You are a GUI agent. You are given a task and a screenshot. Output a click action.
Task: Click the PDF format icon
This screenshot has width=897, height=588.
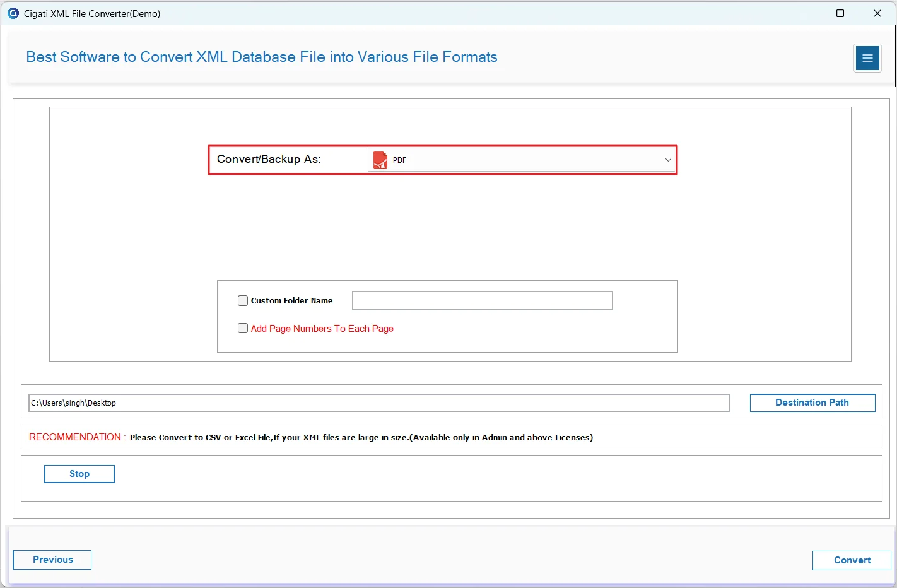coord(380,160)
